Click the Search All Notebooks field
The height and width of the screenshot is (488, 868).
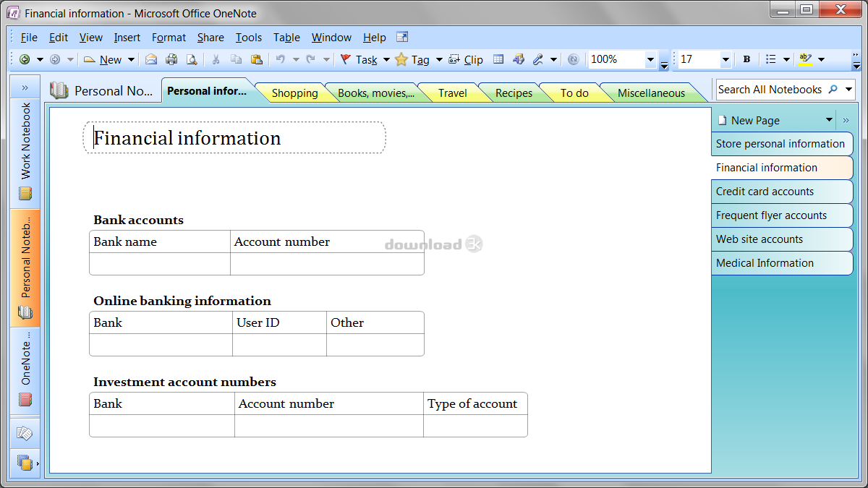click(769, 90)
